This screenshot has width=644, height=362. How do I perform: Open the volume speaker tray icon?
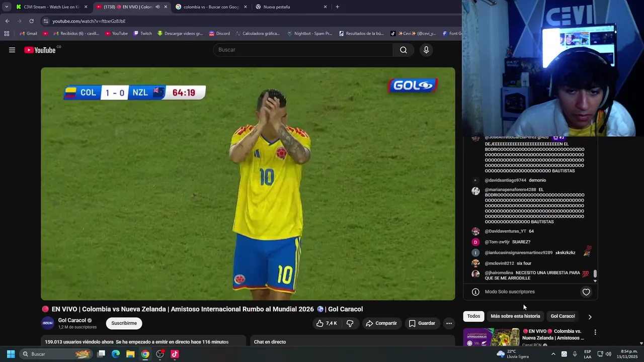(x=608, y=354)
